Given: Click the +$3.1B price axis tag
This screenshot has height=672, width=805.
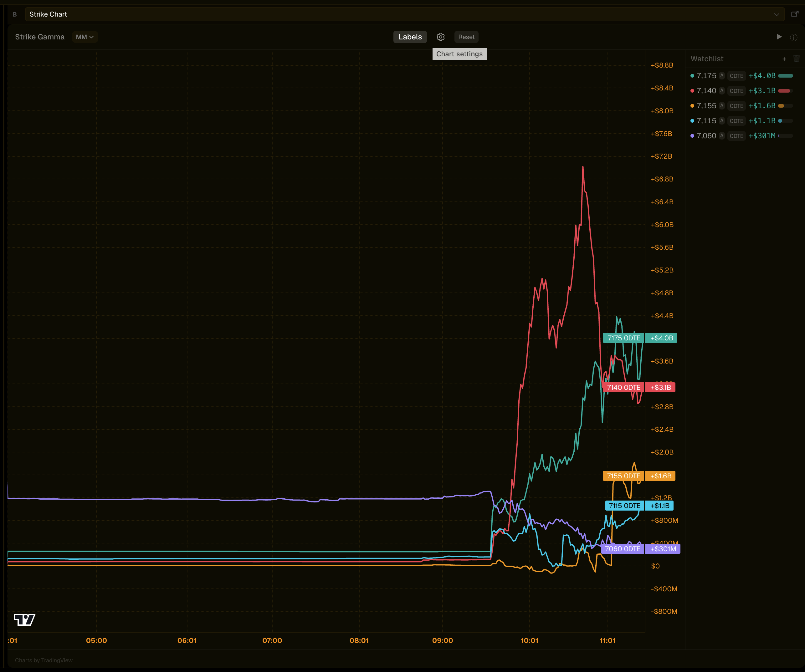Looking at the screenshot, I should [x=660, y=387].
